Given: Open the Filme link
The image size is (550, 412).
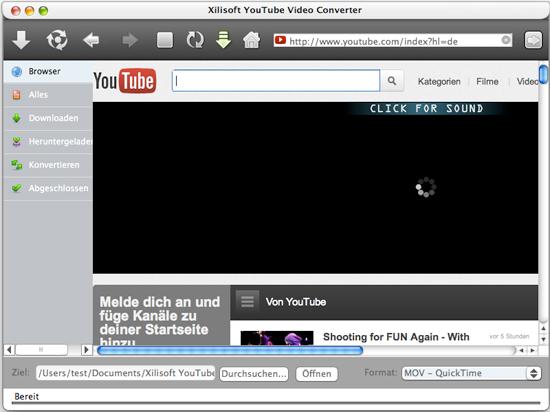Looking at the screenshot, I should click(x=487, y=82).
